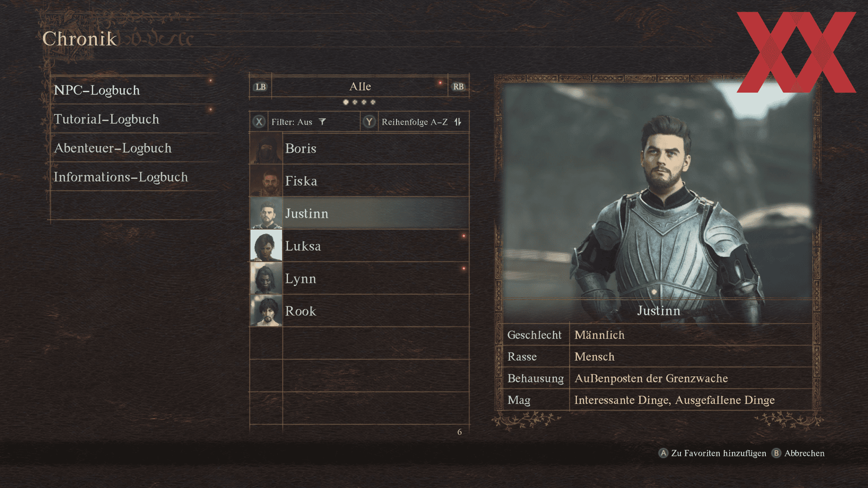
Task: Toggle Reihenfolge A–Z sort order
Action: 415,122
